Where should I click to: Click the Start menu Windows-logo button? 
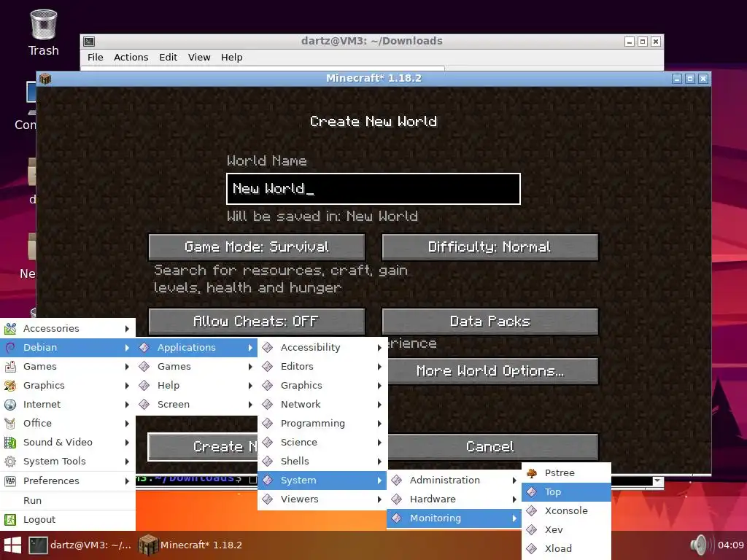pos(12,545)
